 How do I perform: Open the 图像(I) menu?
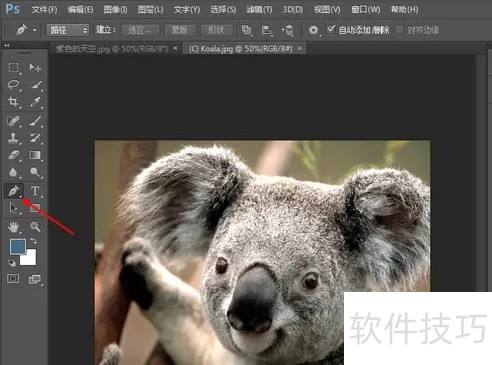tap(115, 10)
